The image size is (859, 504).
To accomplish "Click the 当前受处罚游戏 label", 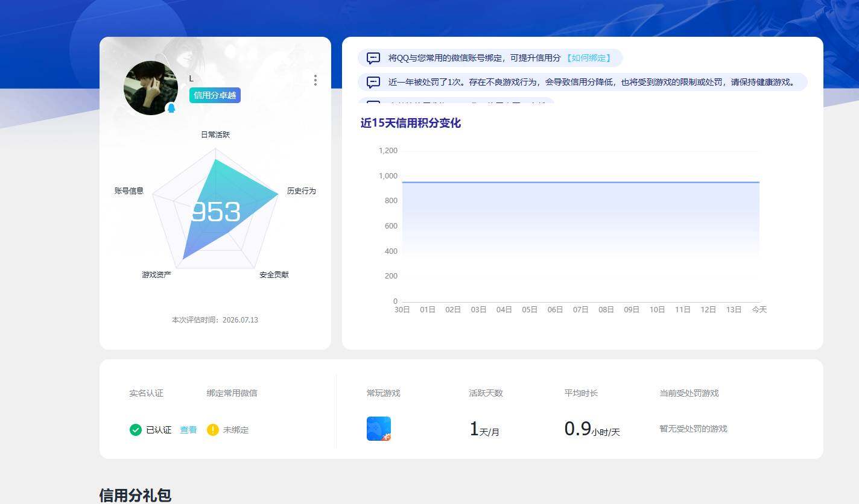I will pos(689,393).
